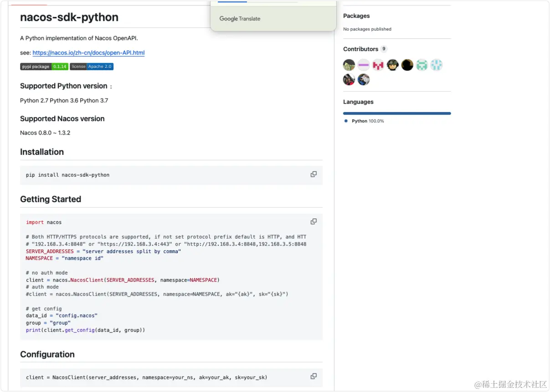Click the print(client.get_config(data_id, group)) line
Viewport: 550px width, 392px height.
coord(86,330)
